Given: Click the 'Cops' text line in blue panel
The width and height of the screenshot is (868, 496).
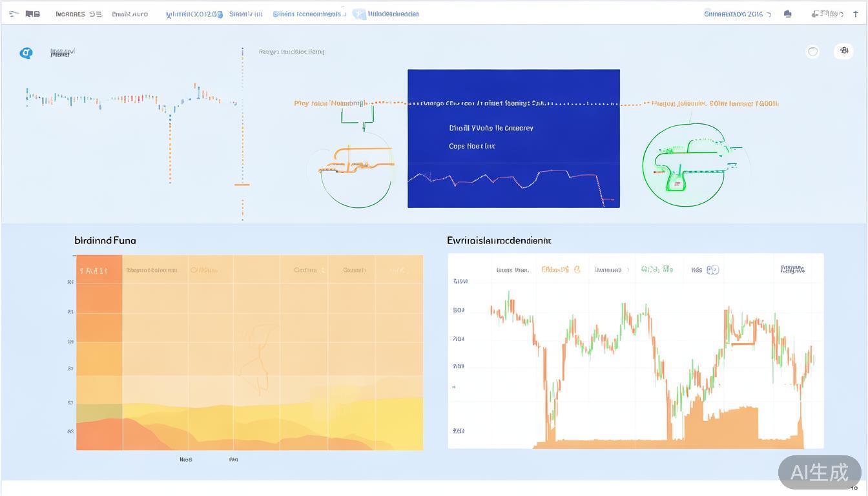Looking at the screenshot, I should (471, 146).
